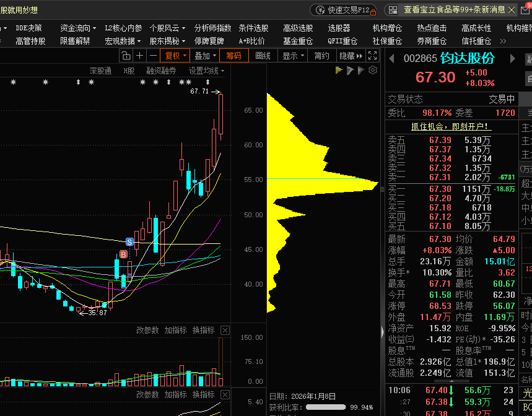Toggle 深股通 marker display

point(100,71)
